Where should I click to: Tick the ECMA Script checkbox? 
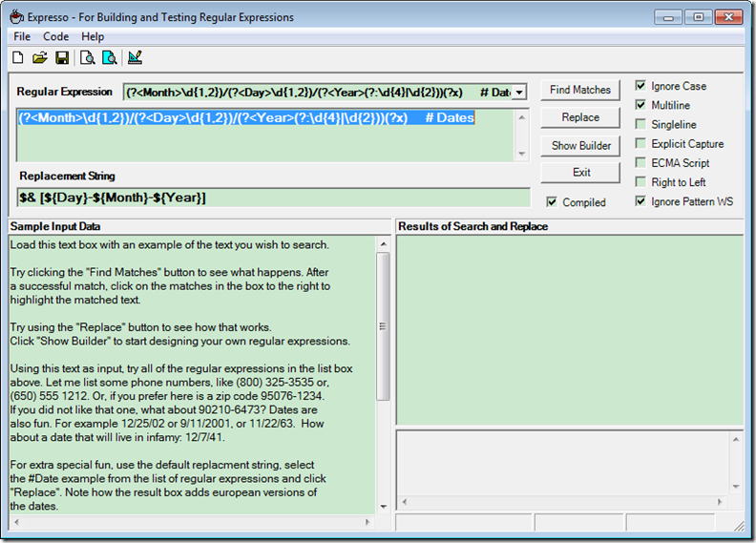(x=640, y=163)
